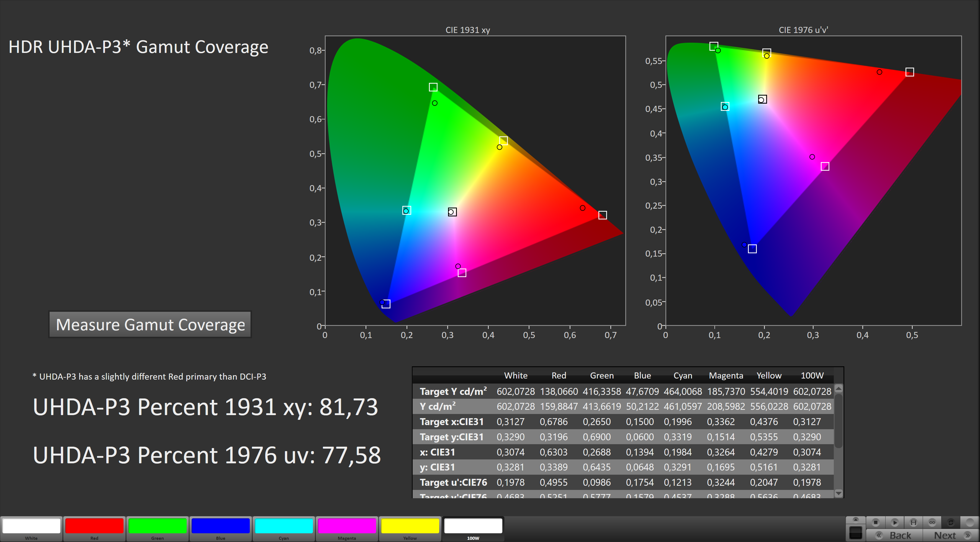This screenshot has width=980, height=542.
Task: Click the HDR UHDA-P3* Gamut Coverage heading
Action: (x=138, y=47)
